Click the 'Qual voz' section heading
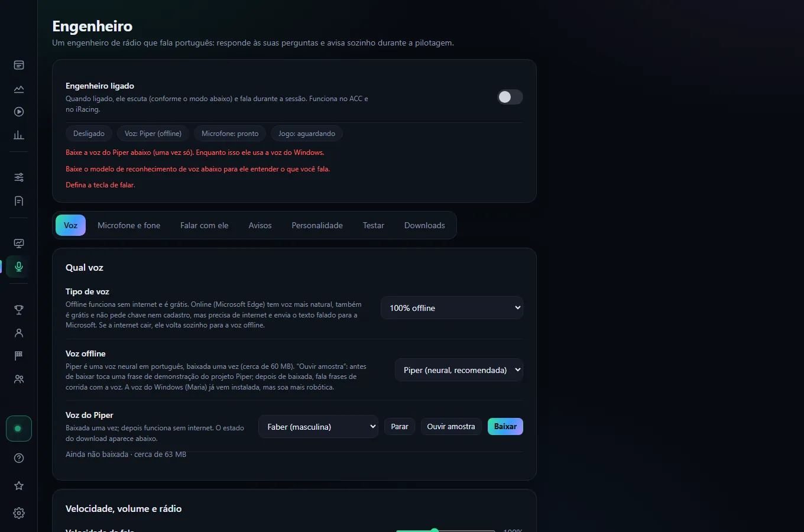Image resolution: width=804 pixels, height=532 pixels. click(85, 268)
